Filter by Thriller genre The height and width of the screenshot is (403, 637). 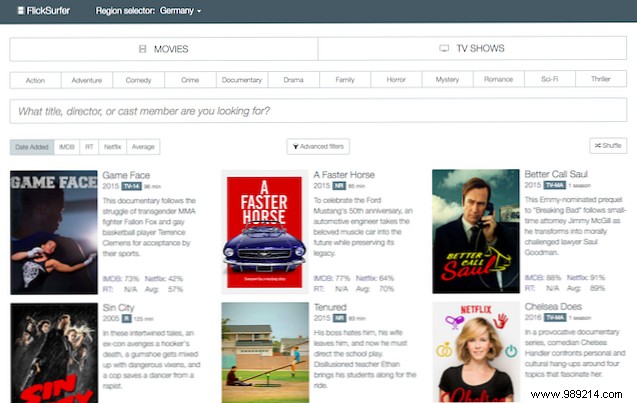(601, 79)
